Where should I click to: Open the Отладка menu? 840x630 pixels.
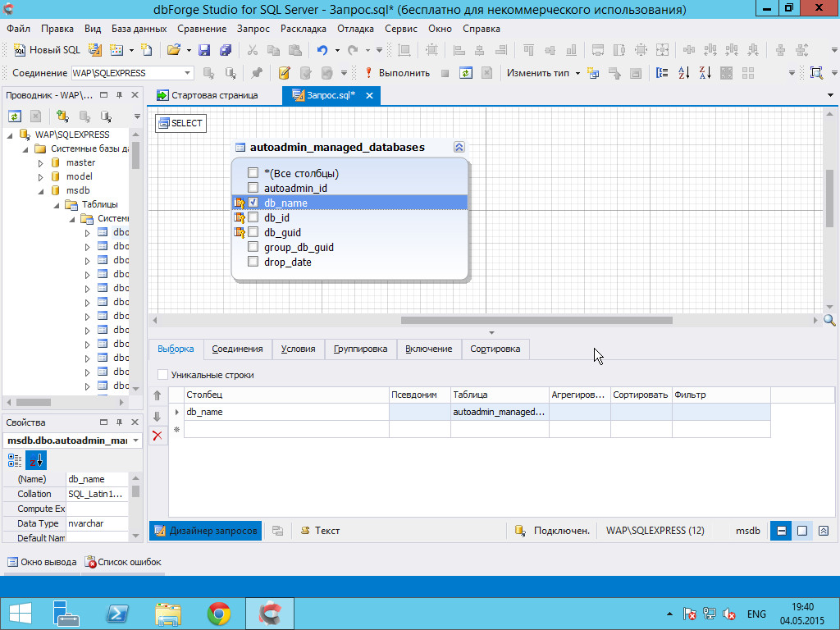point(355,29)
